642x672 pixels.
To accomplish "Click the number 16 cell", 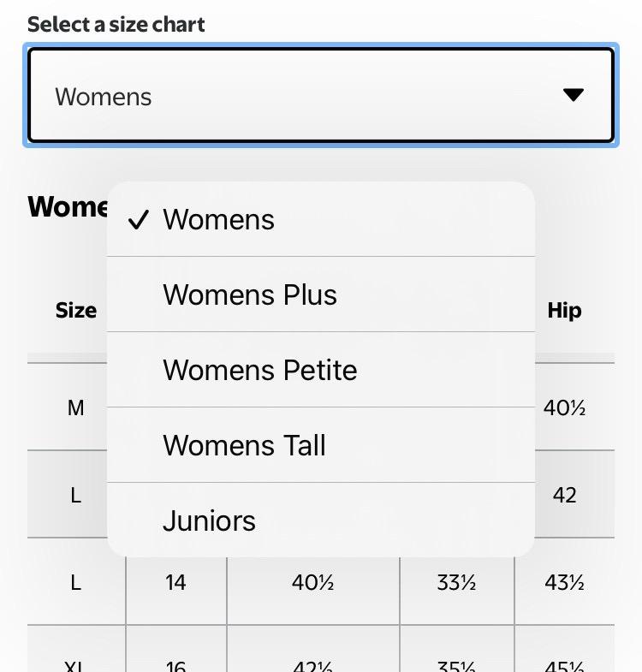I will pos(175,664).
